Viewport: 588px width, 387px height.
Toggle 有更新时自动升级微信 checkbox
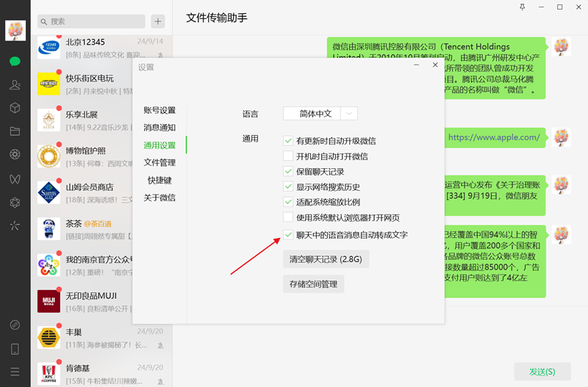click(x=288, y=141)
